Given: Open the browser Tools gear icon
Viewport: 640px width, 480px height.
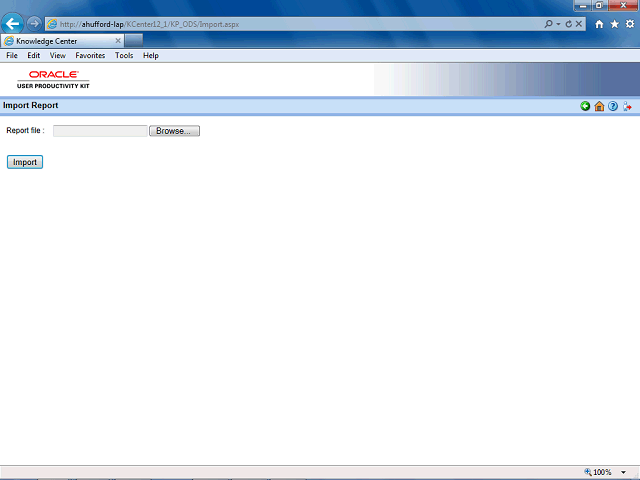Looking at the screenshot, I should (x=630, y=24).
